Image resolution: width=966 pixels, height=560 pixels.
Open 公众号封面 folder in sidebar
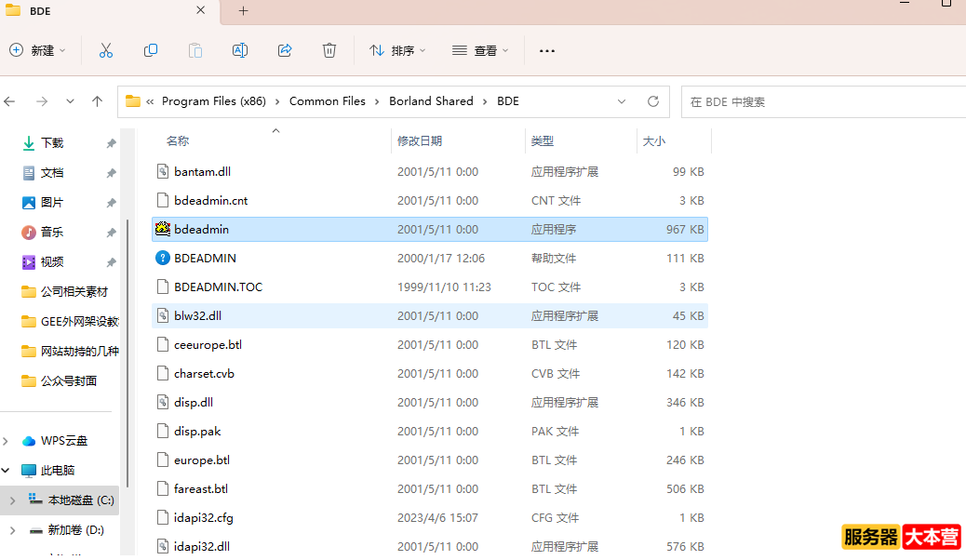coord(60,380)
